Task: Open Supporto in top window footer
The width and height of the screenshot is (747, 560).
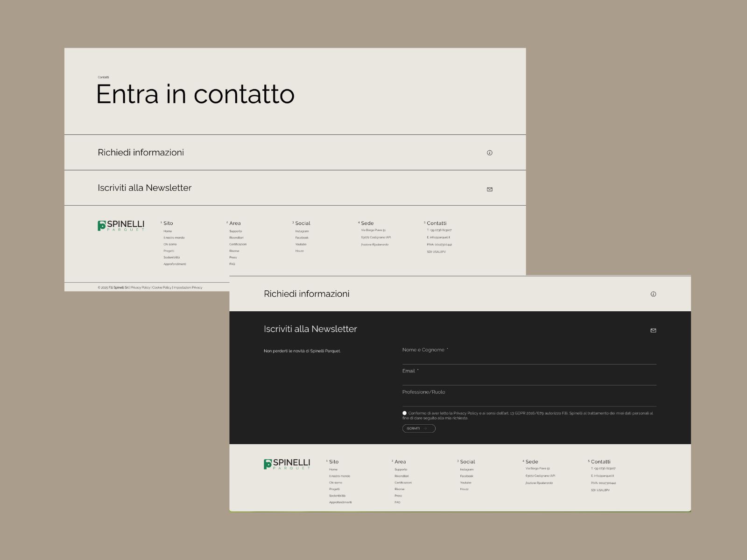Action: 235,231
